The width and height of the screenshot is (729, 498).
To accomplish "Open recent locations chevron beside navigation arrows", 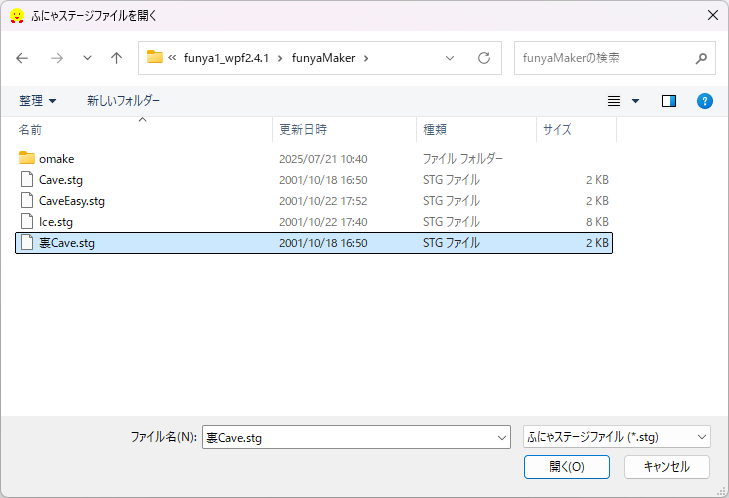I will tap(87, 58).
